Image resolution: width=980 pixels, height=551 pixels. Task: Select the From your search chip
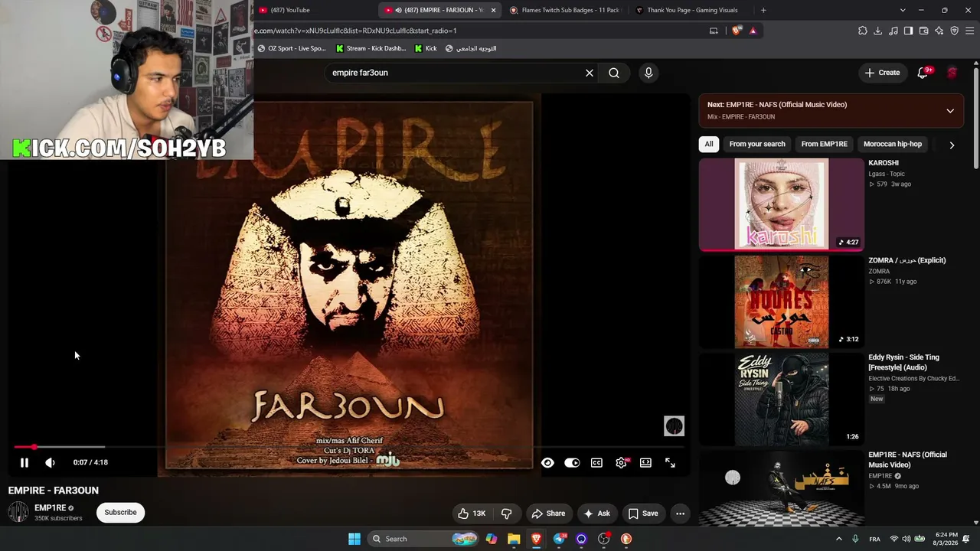tap(757, 144)
